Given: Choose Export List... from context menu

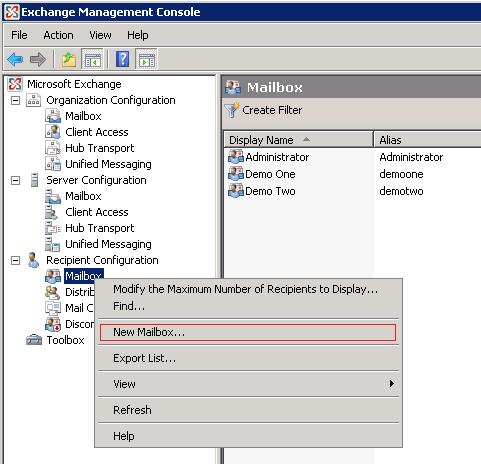Looking at the screenshot, I should tap(248, 358).
